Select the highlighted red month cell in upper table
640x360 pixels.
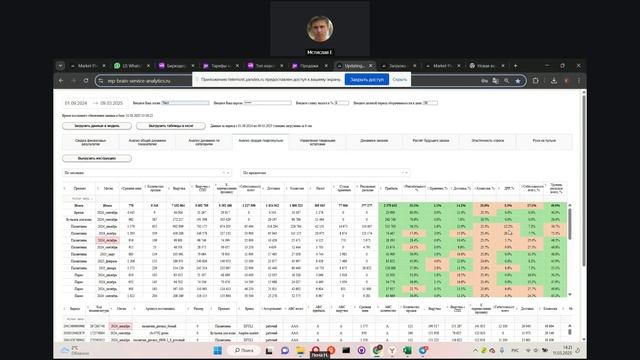(107, 240)
